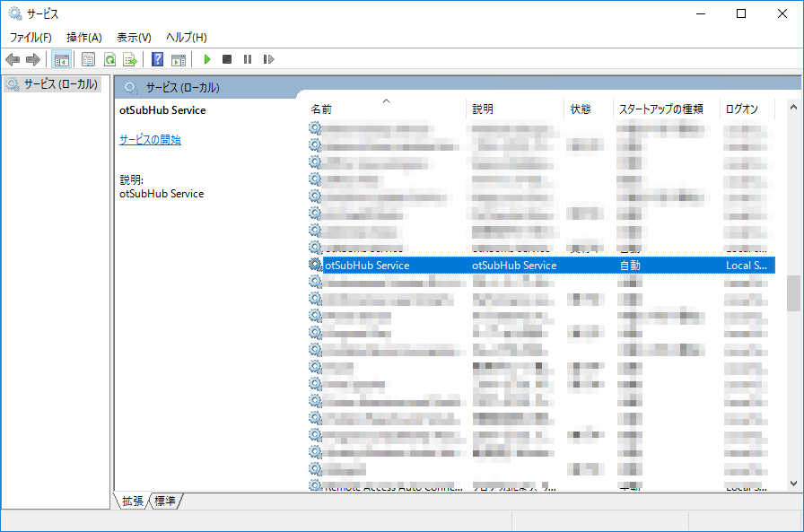
Task: Switch to the 拡張 tab
Action: [x=132, y=501]
